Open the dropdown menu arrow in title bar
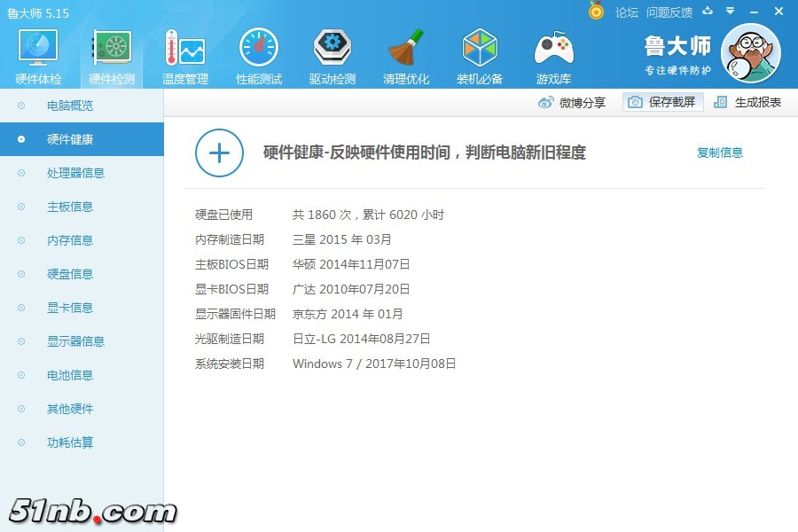The height and width of the screenshot is (532, 798). (x=731, y=11)
